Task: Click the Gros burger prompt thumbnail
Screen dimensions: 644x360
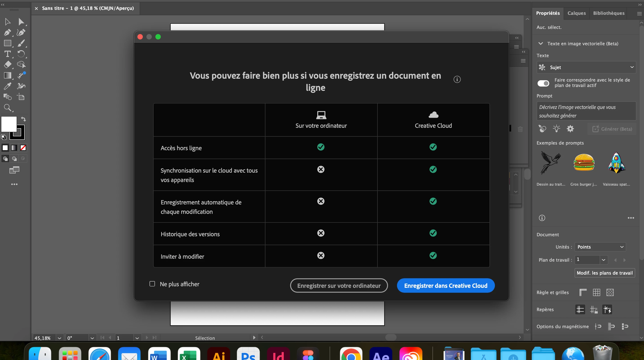Action: [584, 163]
